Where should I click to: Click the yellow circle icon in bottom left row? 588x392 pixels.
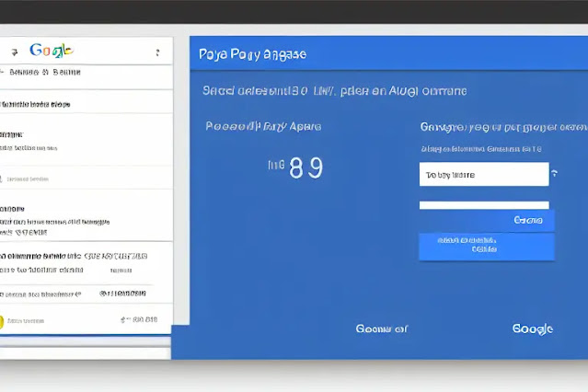pyautogui.click(x=1, y=321)
